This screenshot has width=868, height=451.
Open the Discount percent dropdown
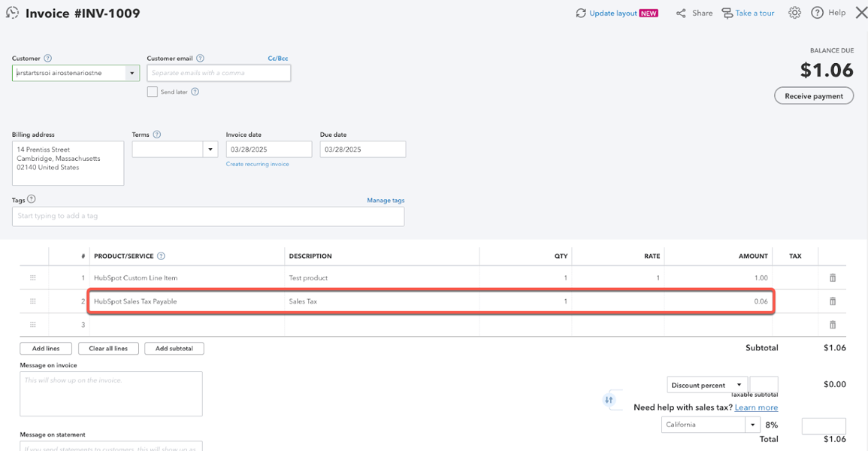(739, 386)
